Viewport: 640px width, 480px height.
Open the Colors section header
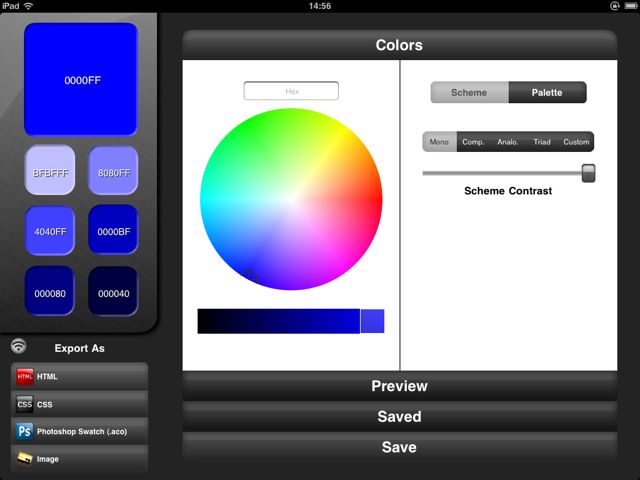tap(400, 45)
